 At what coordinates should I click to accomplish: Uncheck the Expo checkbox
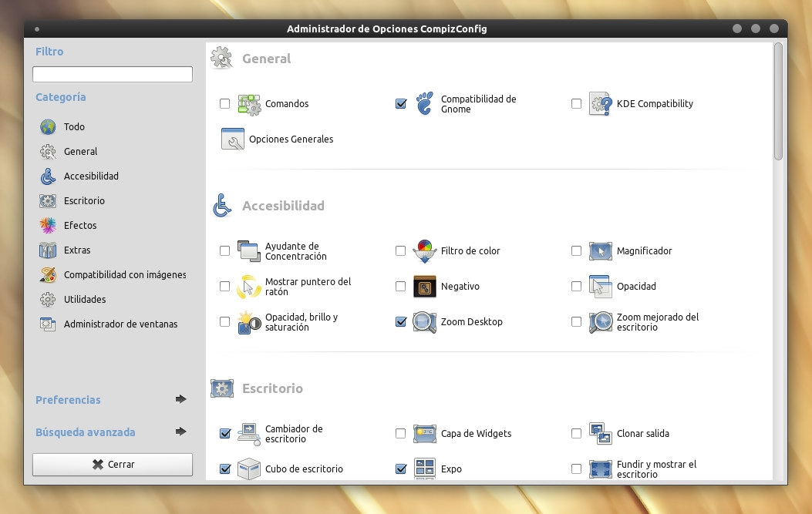[401, 469]
